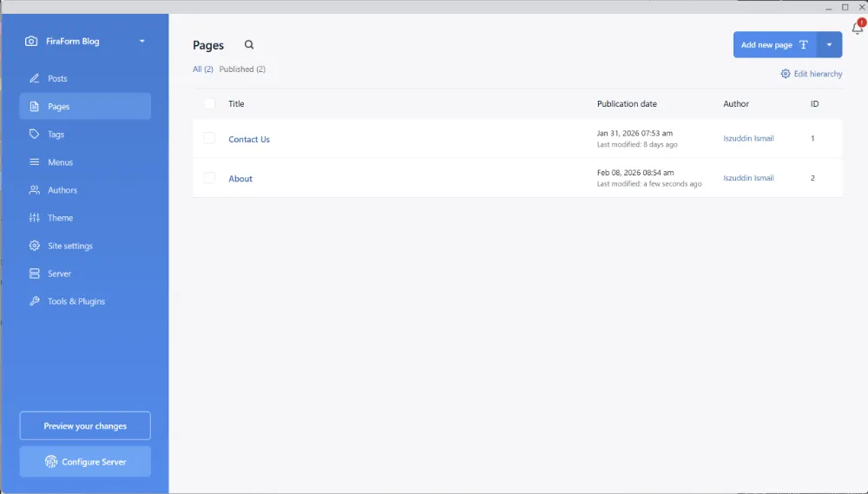Show All (2) pages filter
868x494 pixels.
(x=202, y=69)
